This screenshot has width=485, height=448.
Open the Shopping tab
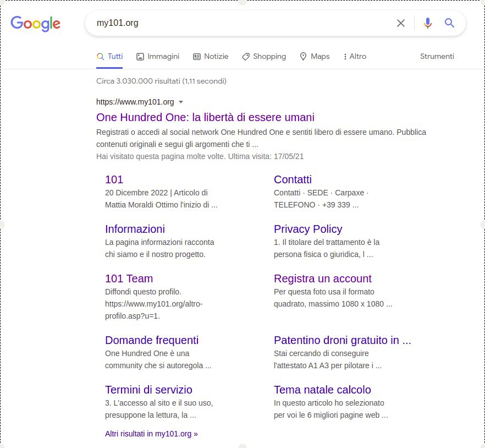pos(264,56)
